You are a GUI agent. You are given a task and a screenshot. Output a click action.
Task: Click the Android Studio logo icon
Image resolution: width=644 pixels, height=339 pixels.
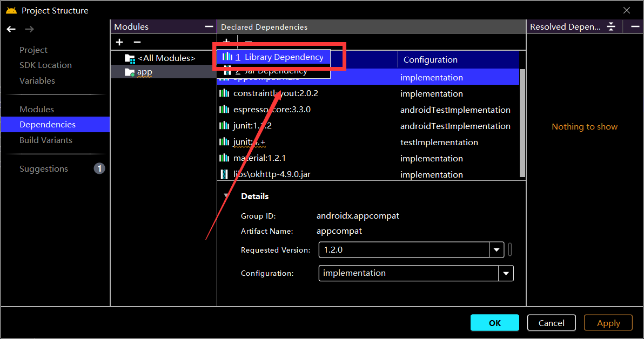click(11, 10)
